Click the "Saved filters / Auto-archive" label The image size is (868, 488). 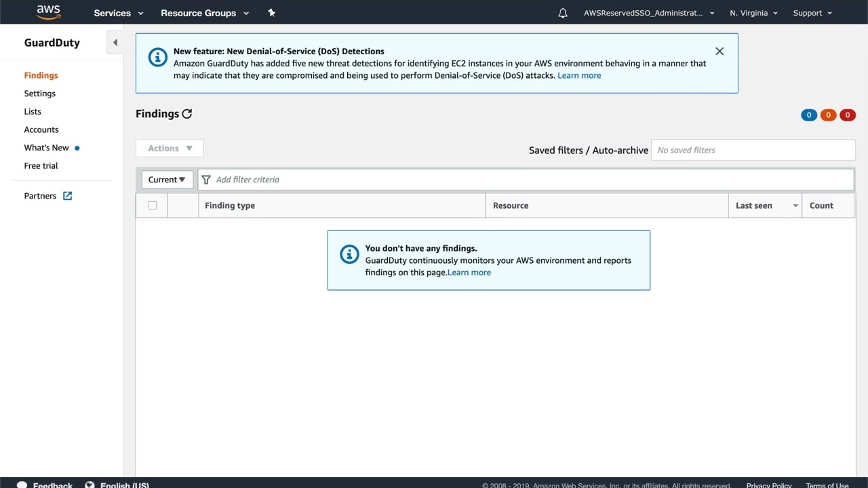[589, 150]
